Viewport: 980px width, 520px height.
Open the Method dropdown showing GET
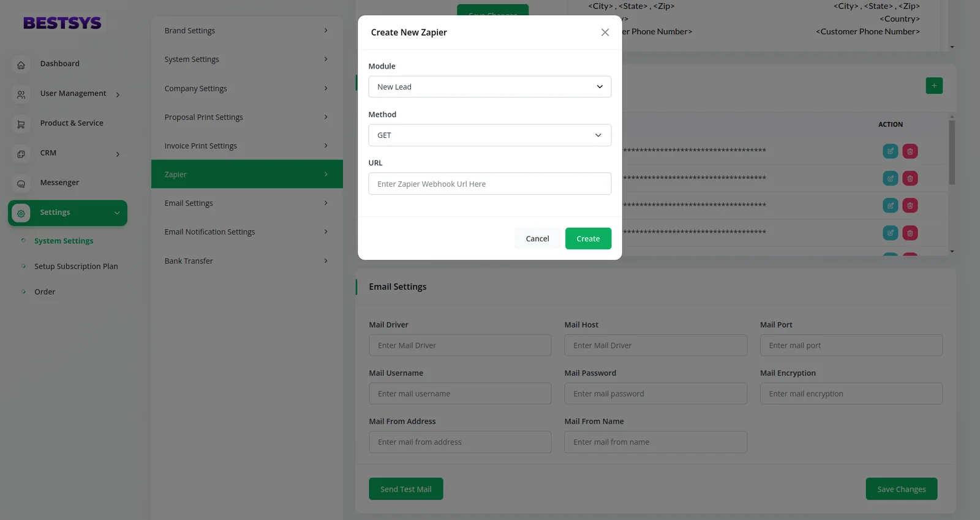489,135
